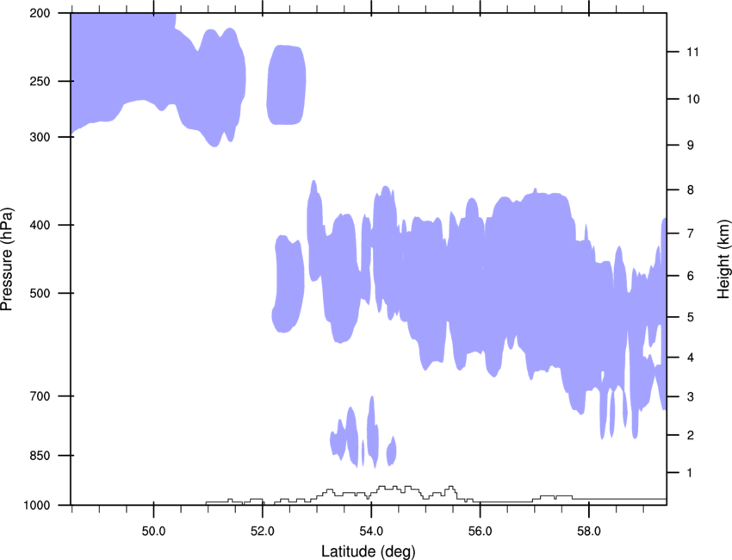Click the 3 km height tick label
This screenshot has width=732, height=560.
[x=691, y=397]
